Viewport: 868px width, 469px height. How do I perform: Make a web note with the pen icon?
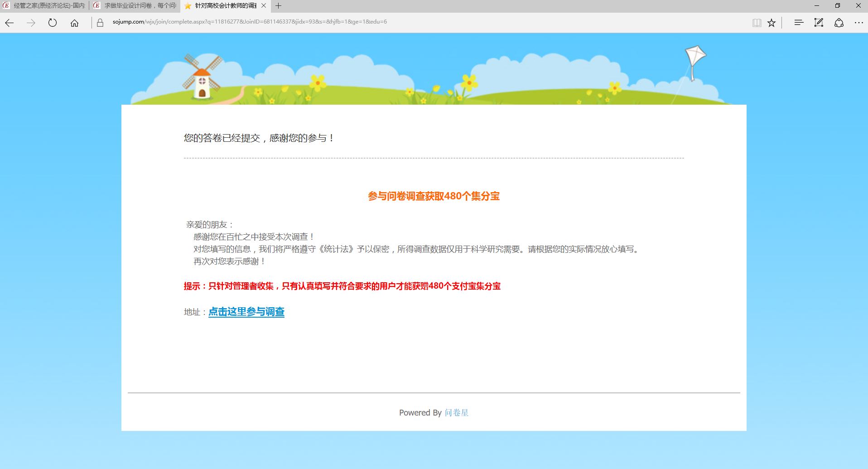[819, 23]
